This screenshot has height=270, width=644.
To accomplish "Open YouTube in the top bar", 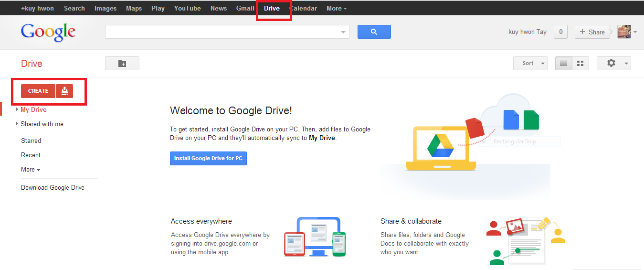I will coord(188,8).
